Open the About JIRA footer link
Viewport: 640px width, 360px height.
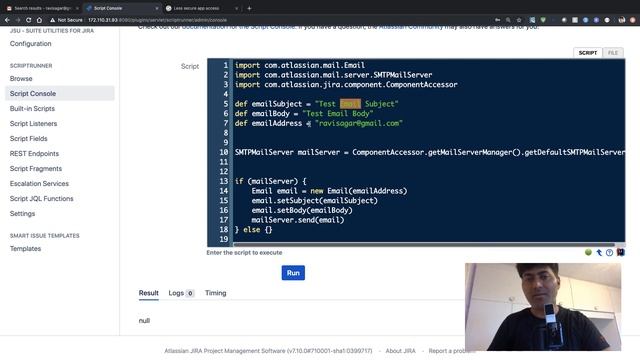coord(400,351)
